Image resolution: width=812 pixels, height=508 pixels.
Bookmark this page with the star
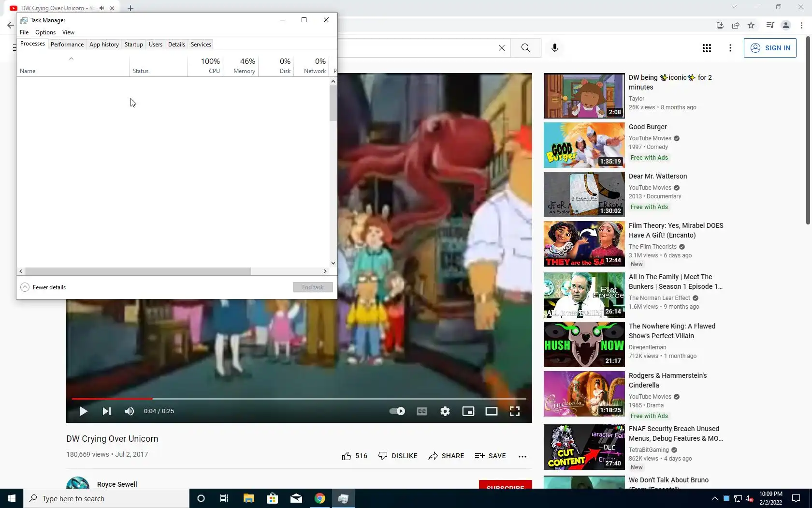(751, 25)
